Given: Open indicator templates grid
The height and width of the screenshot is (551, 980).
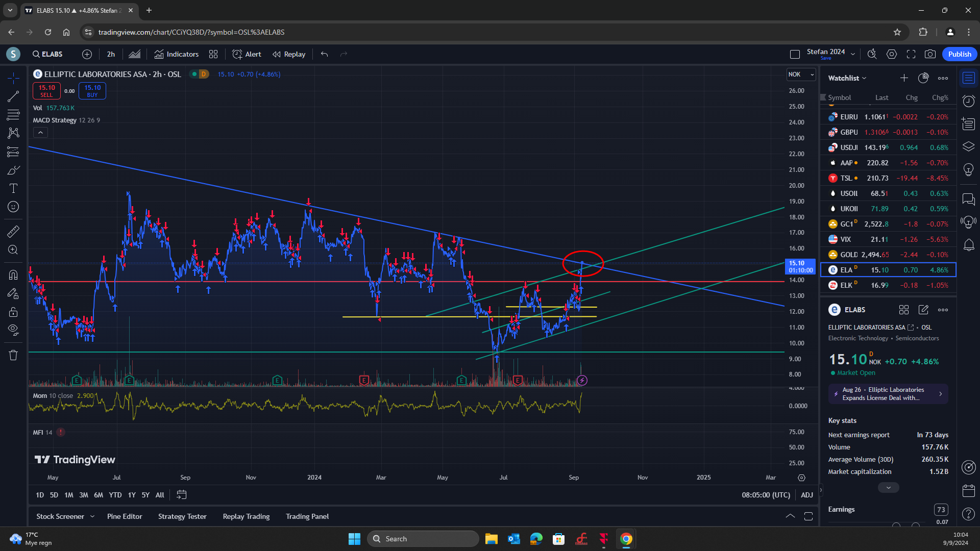Looking at the screenshot, I should point(213,54).
